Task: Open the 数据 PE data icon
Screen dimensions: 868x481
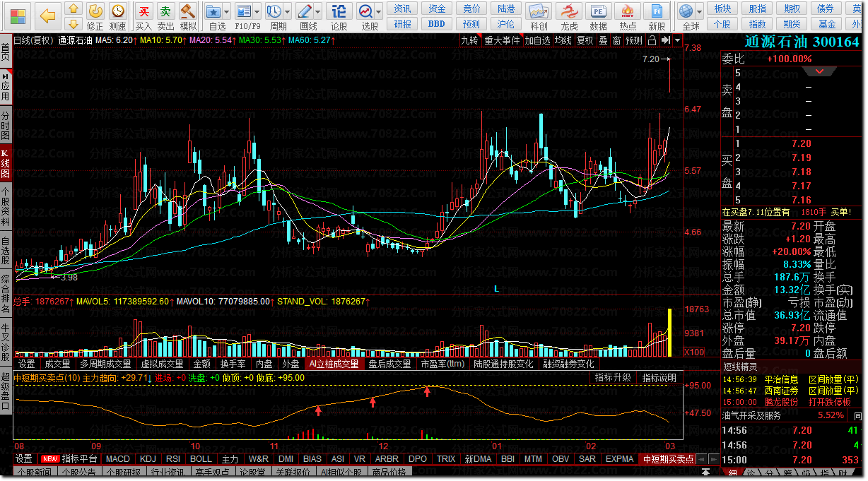Action: [598, 16]
